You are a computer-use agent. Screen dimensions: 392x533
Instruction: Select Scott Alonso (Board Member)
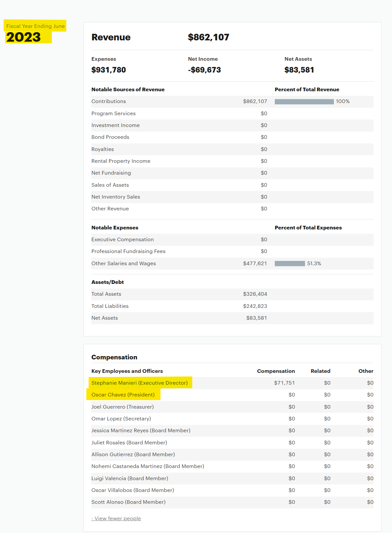tap(128, 502)
